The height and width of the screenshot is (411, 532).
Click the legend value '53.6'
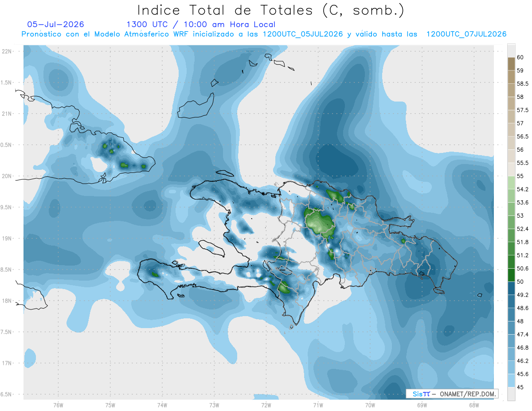pos(523,203)
